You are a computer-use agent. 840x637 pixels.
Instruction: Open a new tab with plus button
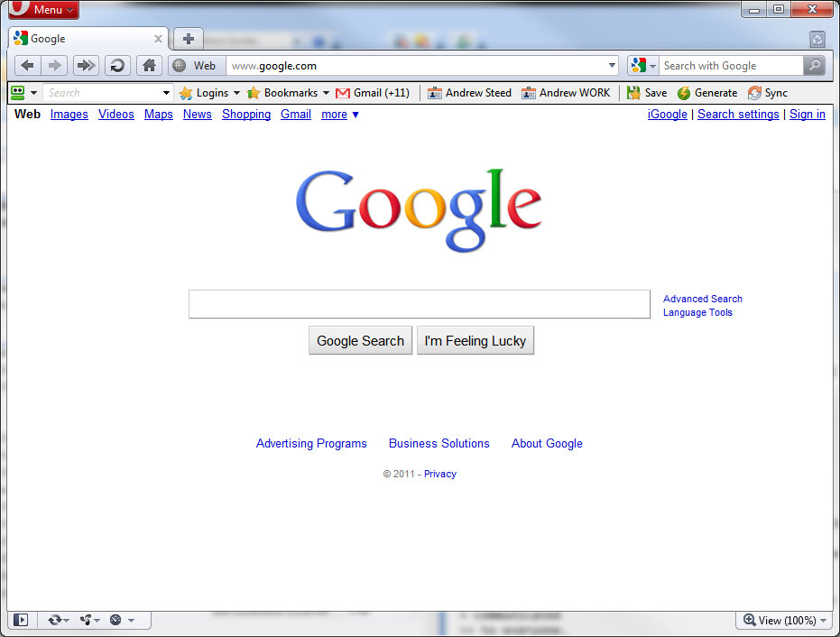point(188,39)
